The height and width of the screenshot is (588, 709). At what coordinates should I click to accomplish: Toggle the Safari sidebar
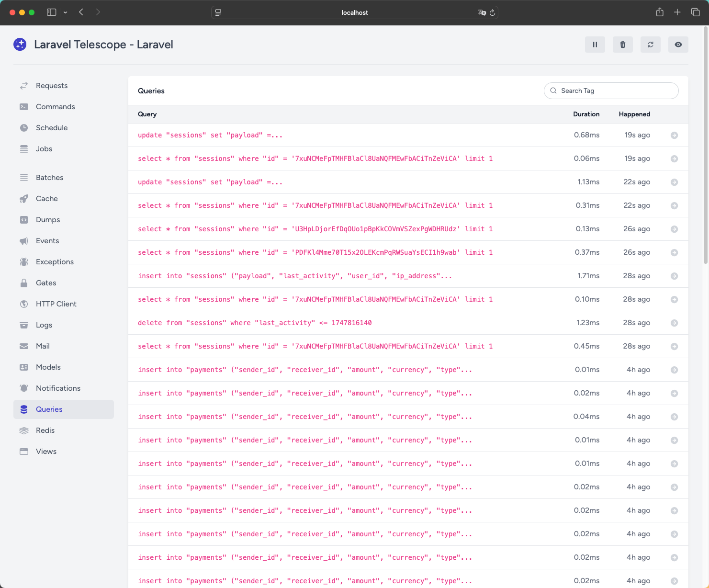[52, 12]
